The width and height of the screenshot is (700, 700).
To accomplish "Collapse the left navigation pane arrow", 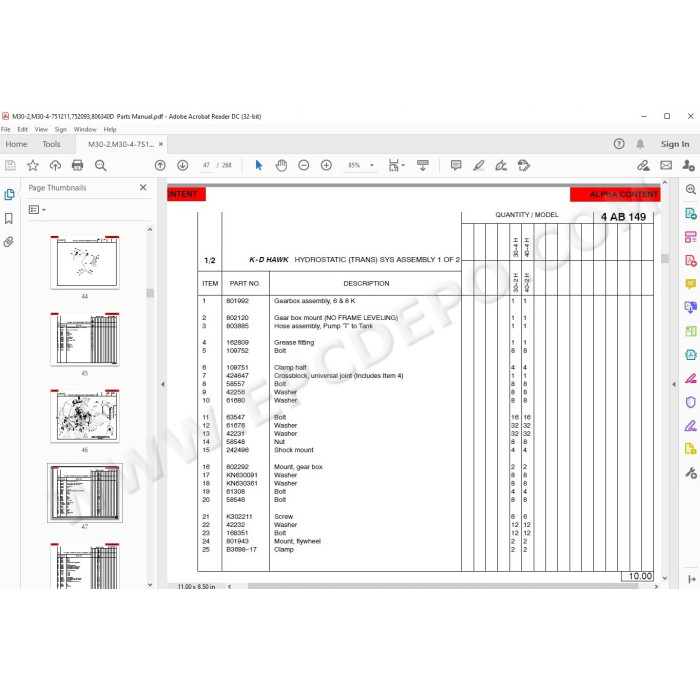I will [162, 384].
